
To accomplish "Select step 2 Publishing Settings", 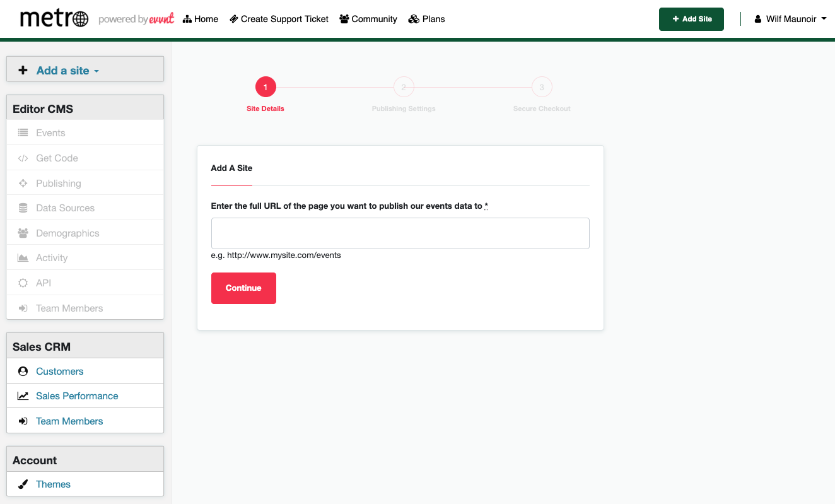I will (x=404, y=87).
